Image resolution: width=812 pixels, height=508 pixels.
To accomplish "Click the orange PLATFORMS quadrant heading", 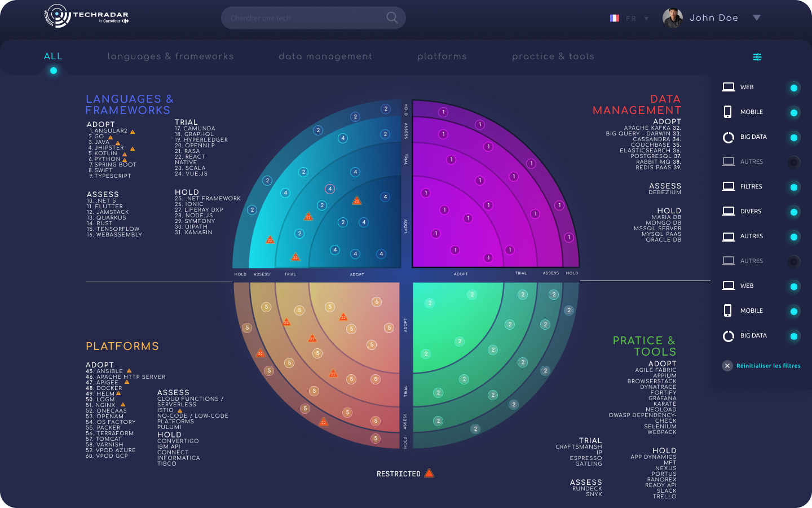I will [x=122, y=346].
